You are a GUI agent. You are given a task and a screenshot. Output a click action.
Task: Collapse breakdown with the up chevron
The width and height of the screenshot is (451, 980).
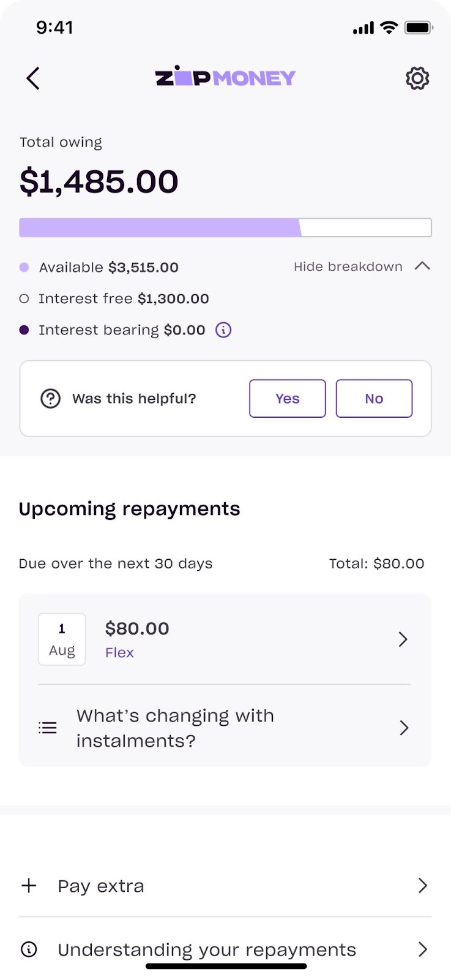tap(422, 266)
